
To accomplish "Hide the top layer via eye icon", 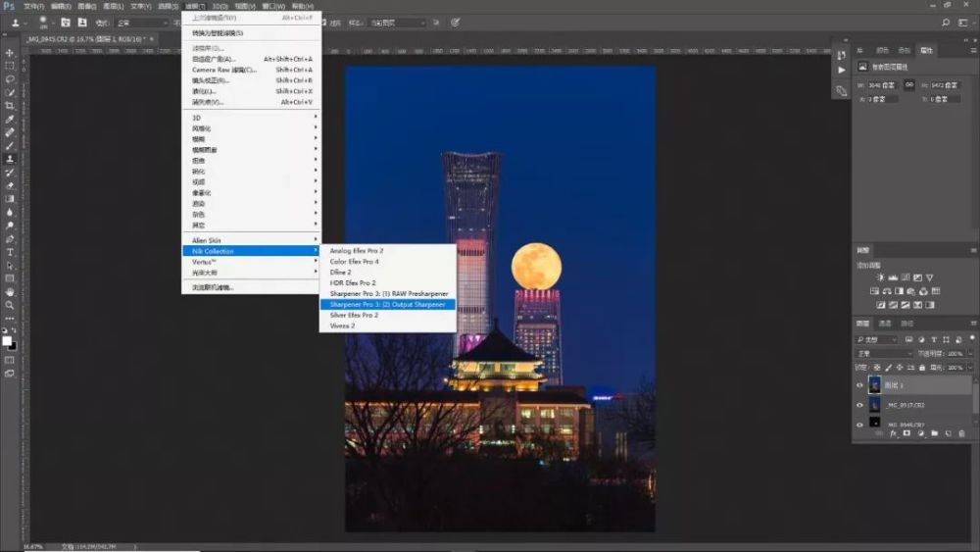I will coord(859,384).
